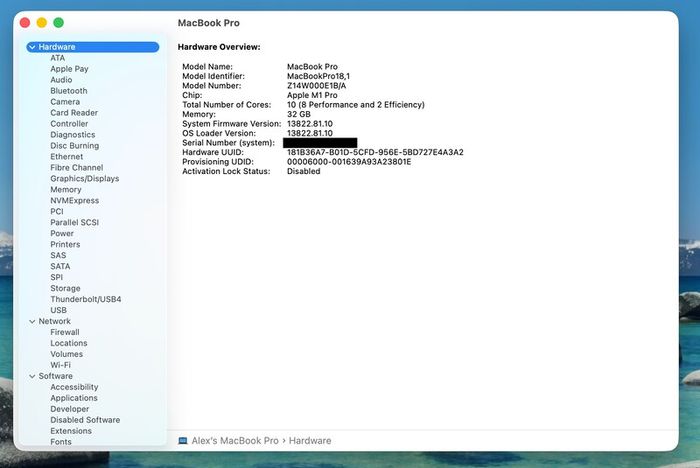700x468 pixels.
Task: Open the Power entry
Action: [62, 234]
